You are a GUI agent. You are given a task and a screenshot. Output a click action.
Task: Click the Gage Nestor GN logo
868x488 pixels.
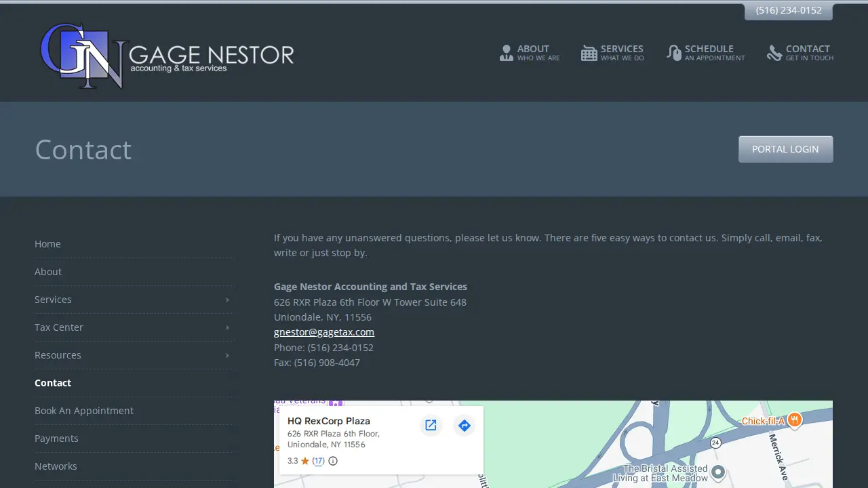point(167,56)
